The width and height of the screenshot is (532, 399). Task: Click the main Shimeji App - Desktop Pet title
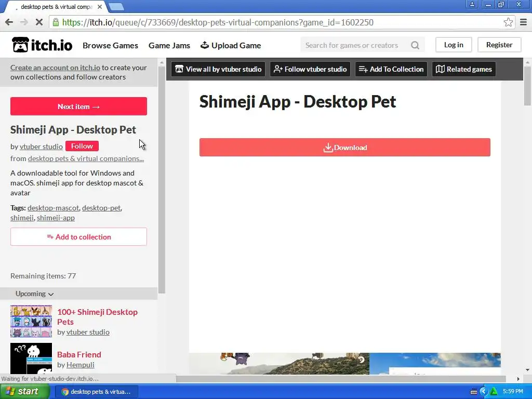tap(298, 101)
